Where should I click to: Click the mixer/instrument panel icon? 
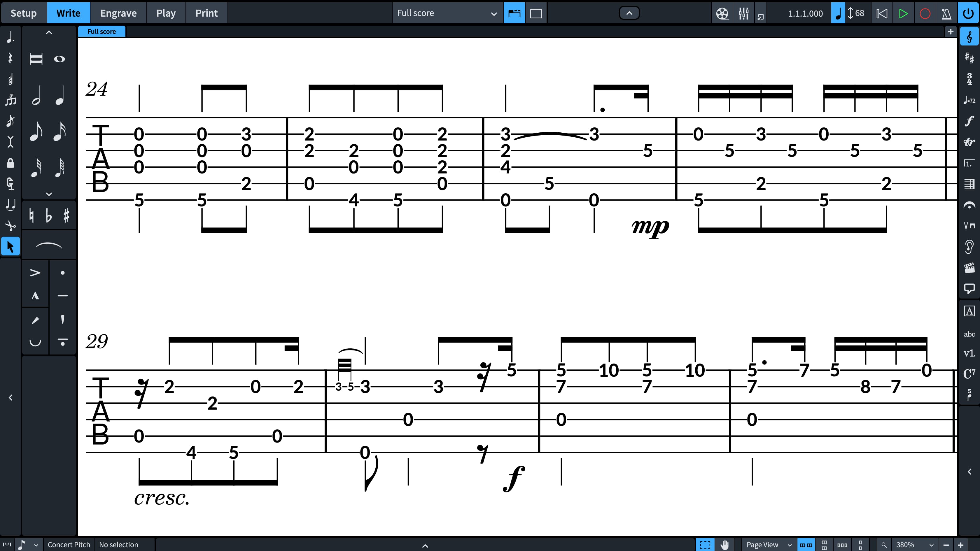[743, 12]
